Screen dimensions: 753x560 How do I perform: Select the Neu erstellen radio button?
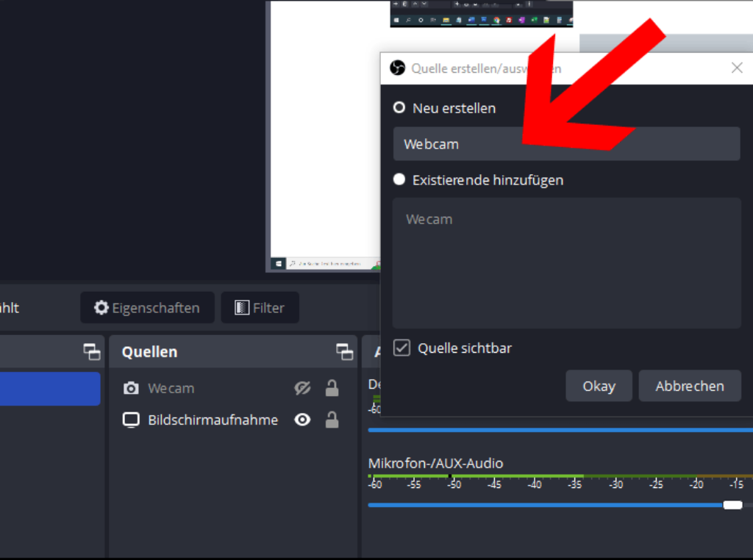(x=399, y=107)
